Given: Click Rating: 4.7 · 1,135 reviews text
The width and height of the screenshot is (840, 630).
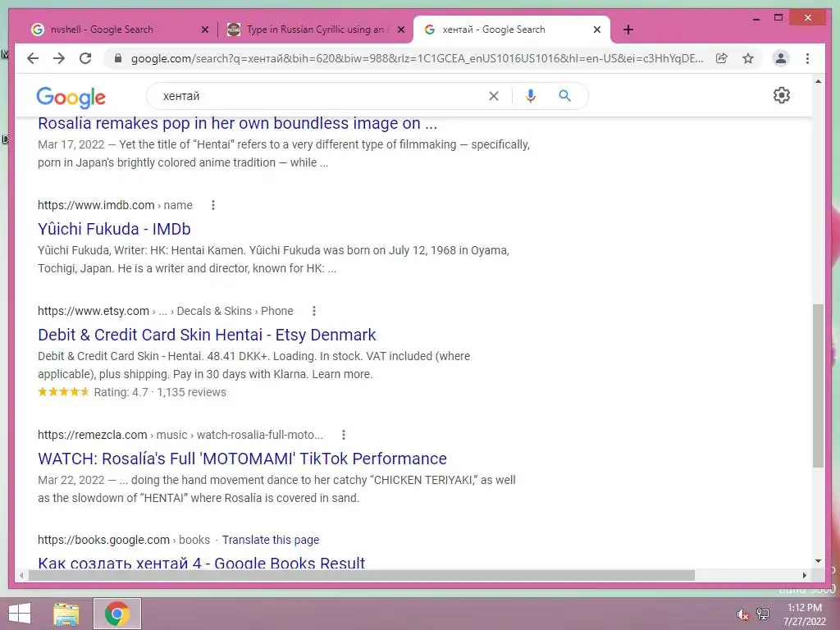Looking at the screenshot, I should pyautogui.click(x=160, y=392).
